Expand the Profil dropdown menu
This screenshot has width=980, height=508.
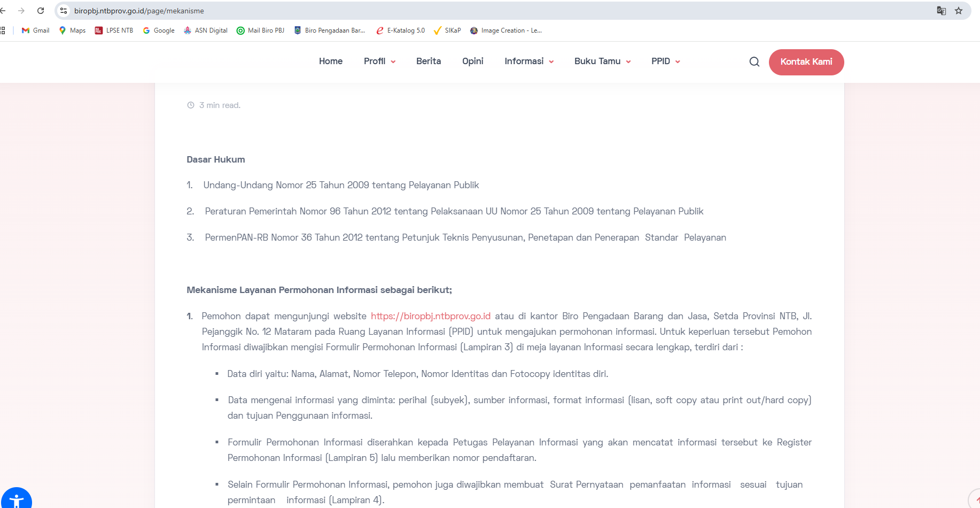(379, 61)
